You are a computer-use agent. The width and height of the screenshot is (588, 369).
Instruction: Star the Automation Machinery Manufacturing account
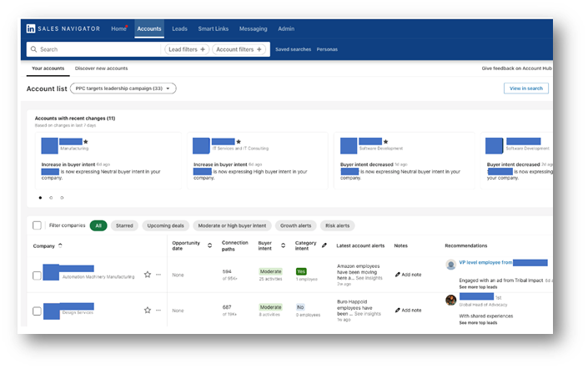148,274
